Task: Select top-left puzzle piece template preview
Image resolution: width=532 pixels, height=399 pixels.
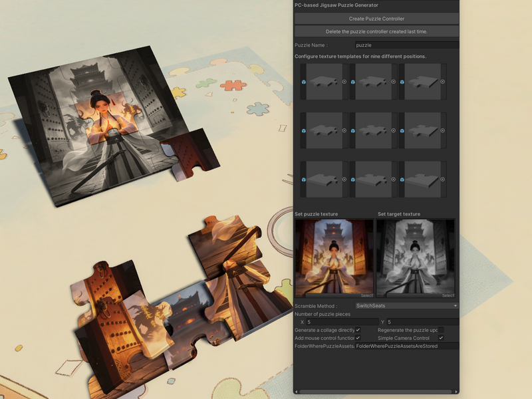Action: tap(324, 82)
